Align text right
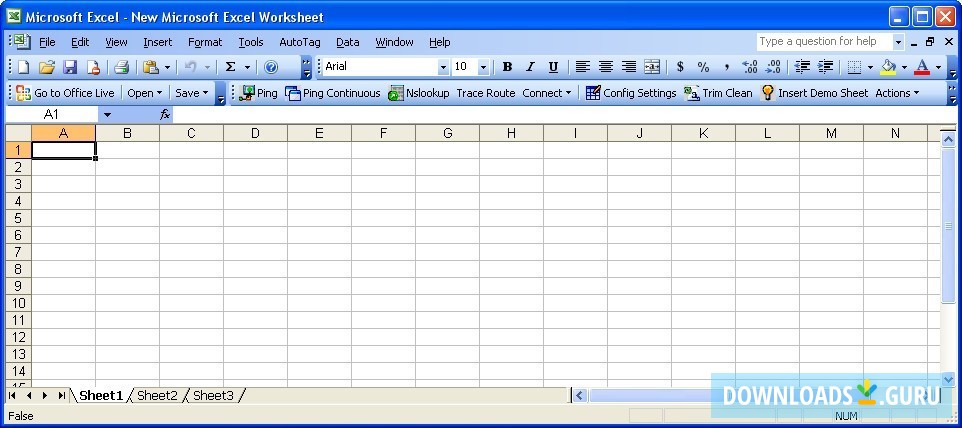 (x=628, y=67)
